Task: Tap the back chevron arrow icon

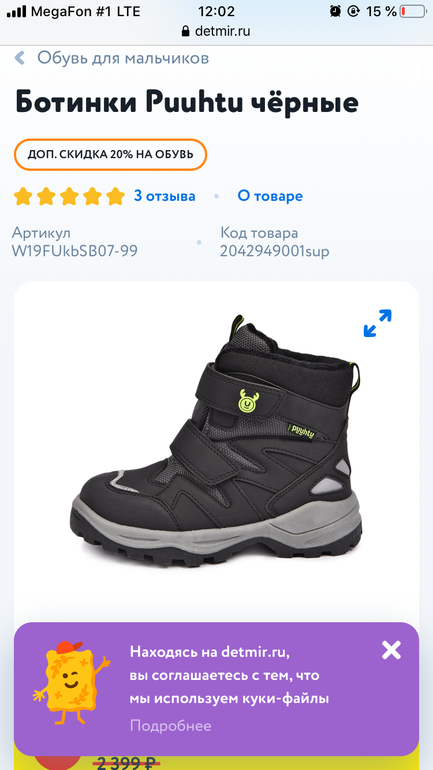Action: tap(20, 58)
